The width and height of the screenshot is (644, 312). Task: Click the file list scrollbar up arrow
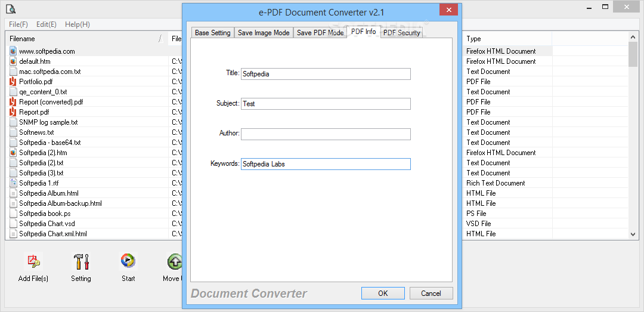(x=633, y=37)
